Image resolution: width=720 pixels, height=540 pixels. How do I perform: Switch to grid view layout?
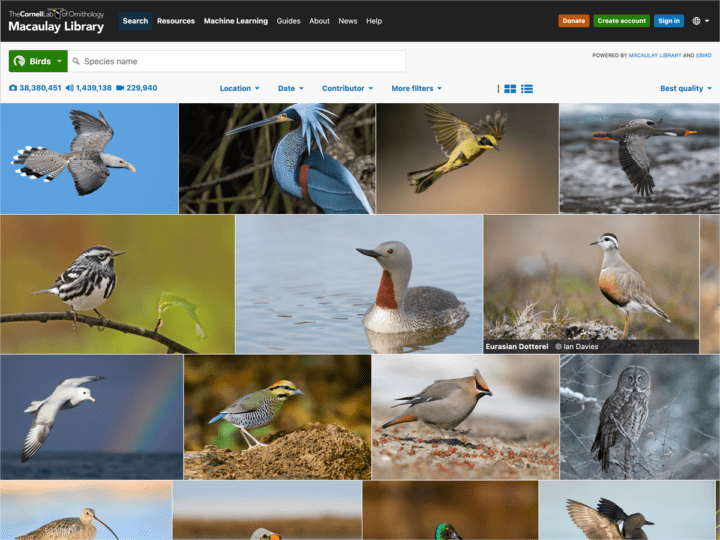point(510,89)
